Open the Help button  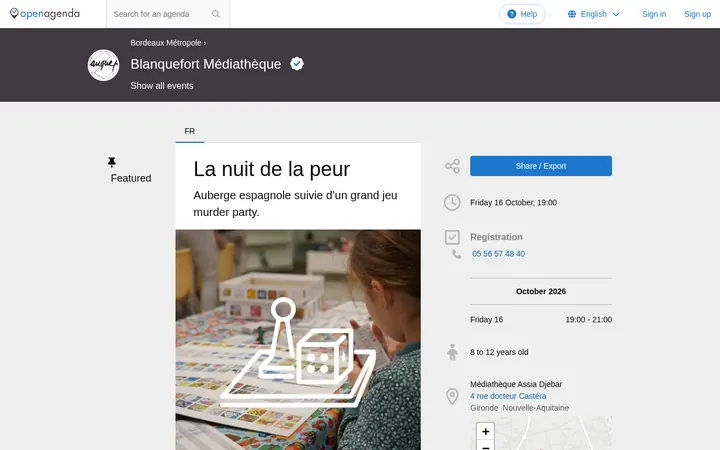522,14
